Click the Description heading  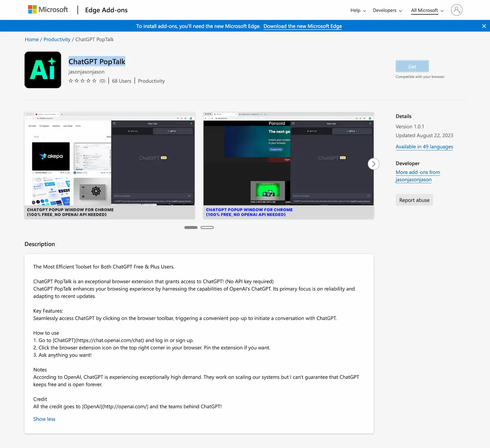tap(40, 244)
